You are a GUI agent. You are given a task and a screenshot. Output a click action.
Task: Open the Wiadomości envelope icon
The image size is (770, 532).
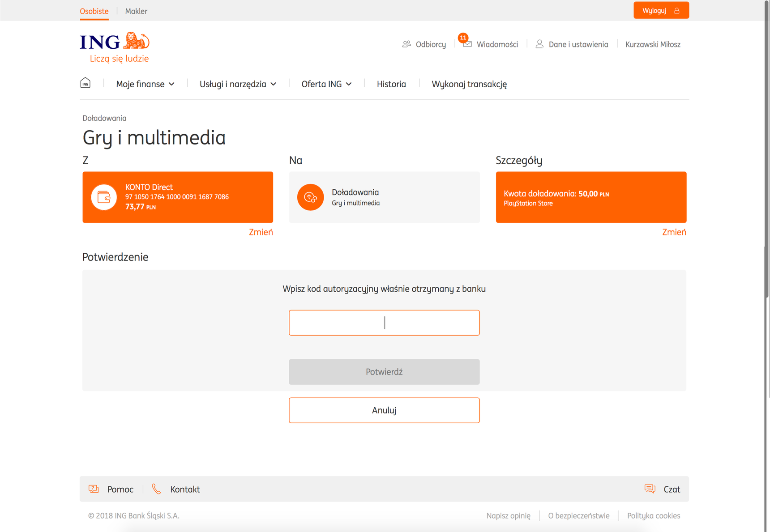[467, 44]
